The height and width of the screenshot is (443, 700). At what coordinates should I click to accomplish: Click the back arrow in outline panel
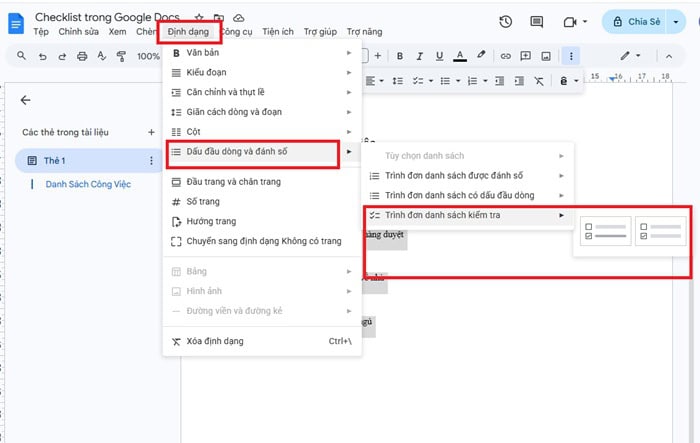26,100
